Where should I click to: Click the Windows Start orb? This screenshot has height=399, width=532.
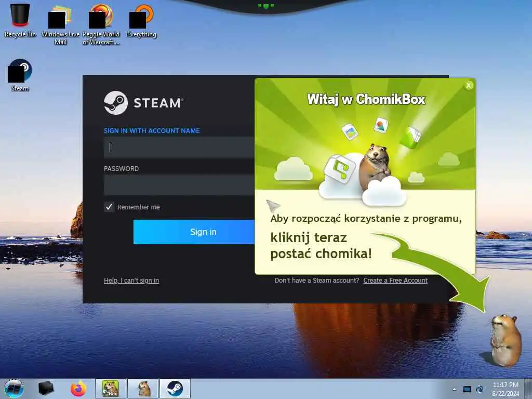pyautogui.click(x=14, y=389)
